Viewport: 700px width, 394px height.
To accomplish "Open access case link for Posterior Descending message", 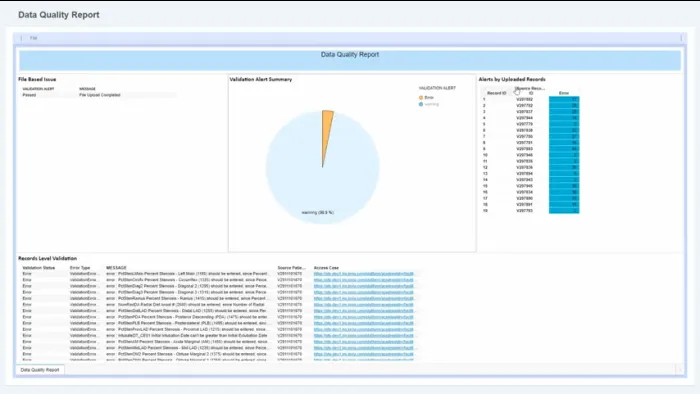I will (364, 317).
